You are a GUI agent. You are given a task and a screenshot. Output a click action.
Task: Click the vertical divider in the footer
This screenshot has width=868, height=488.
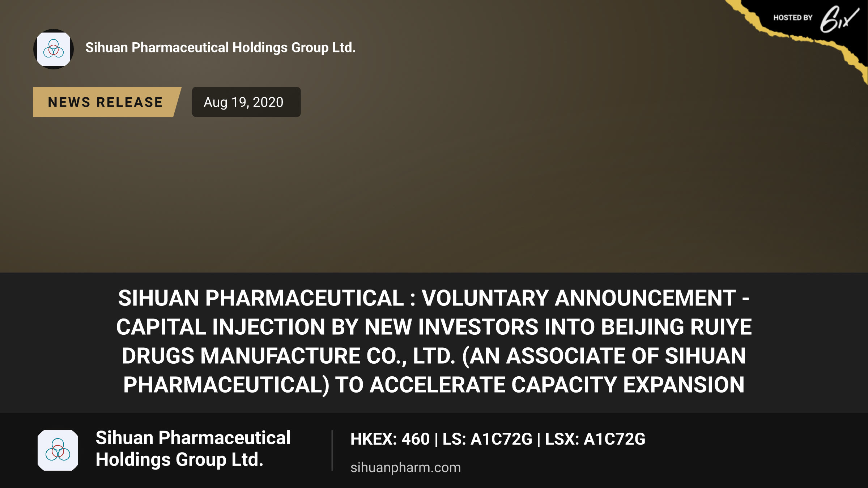(332, 450)
